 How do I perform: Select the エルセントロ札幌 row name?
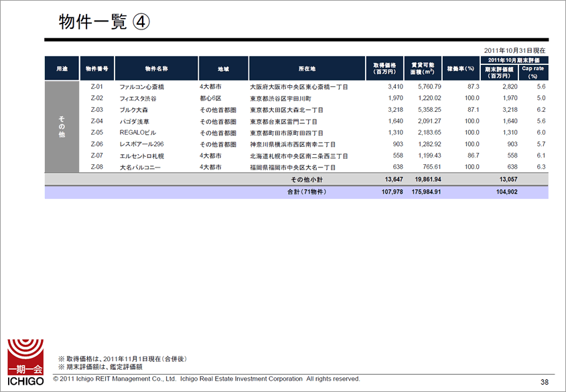141,155
